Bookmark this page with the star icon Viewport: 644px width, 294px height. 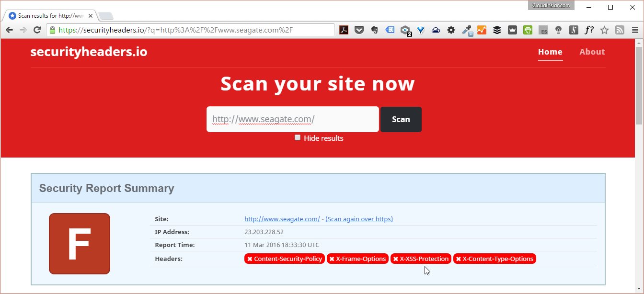click(x=604, y=30)
